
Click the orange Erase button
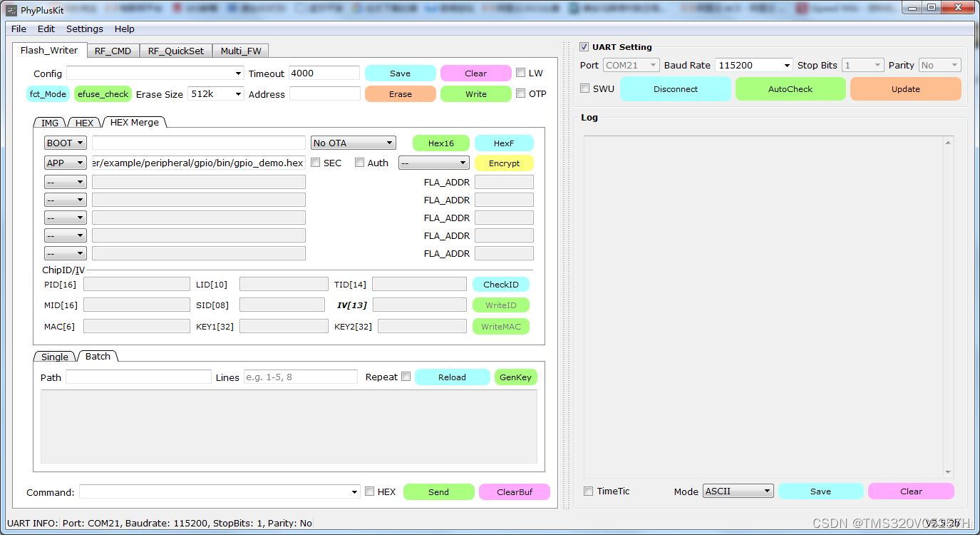click(x=400, y=94)
